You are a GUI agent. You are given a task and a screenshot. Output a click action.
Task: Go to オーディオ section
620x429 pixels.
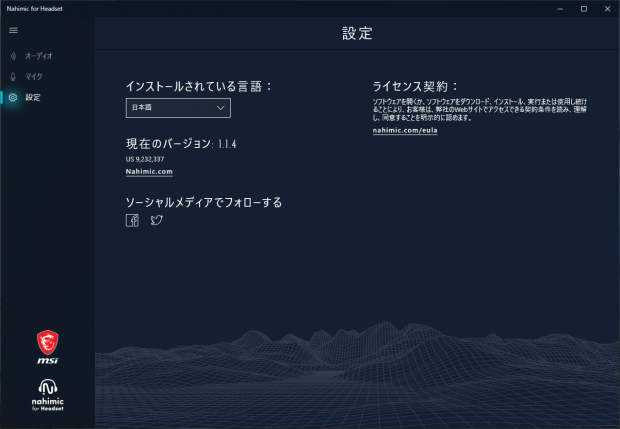(39, 56)
